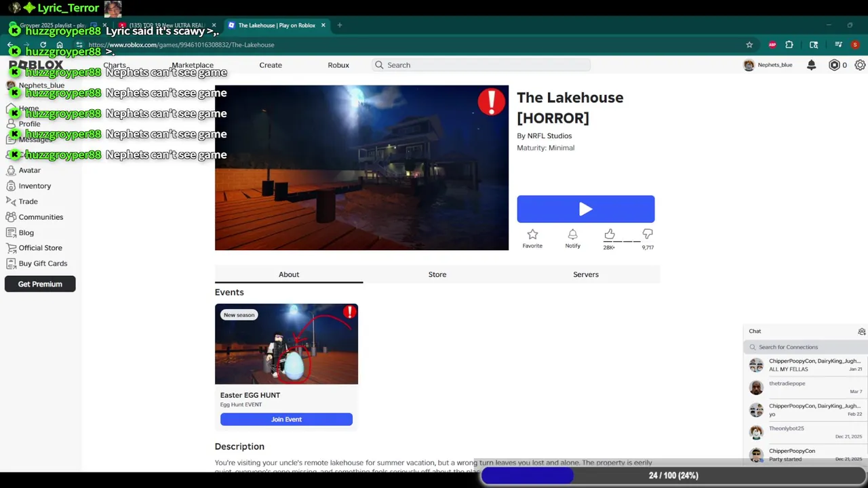Open Communities in the sidebar
The height and width of the screenshot is (488, 868).
[35, 217]
